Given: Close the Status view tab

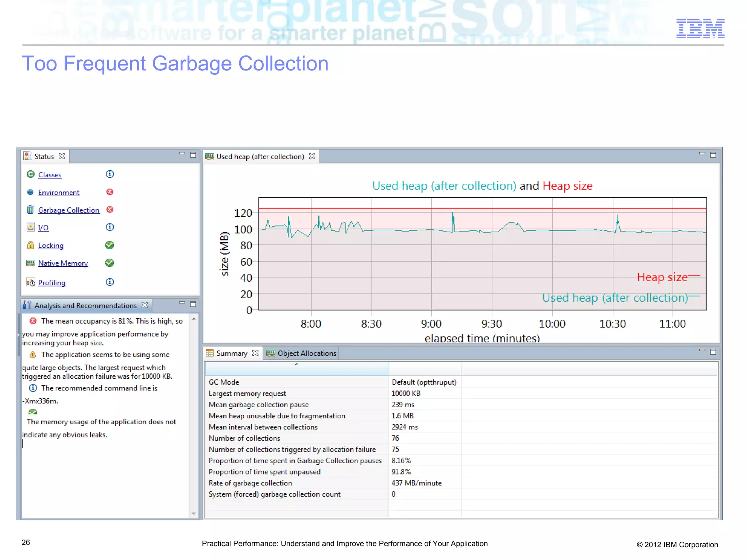Looking at the screenshot, I should [x=62, y=156].
